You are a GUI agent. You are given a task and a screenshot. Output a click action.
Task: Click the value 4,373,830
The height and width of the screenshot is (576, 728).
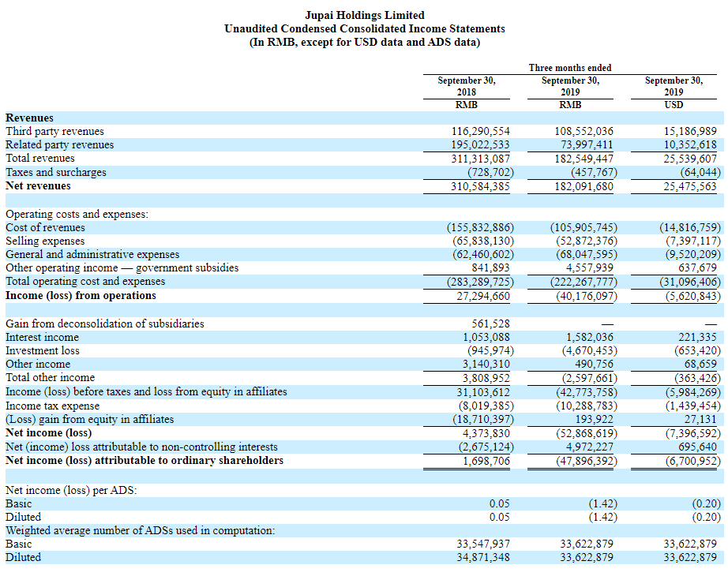(486, 433)
